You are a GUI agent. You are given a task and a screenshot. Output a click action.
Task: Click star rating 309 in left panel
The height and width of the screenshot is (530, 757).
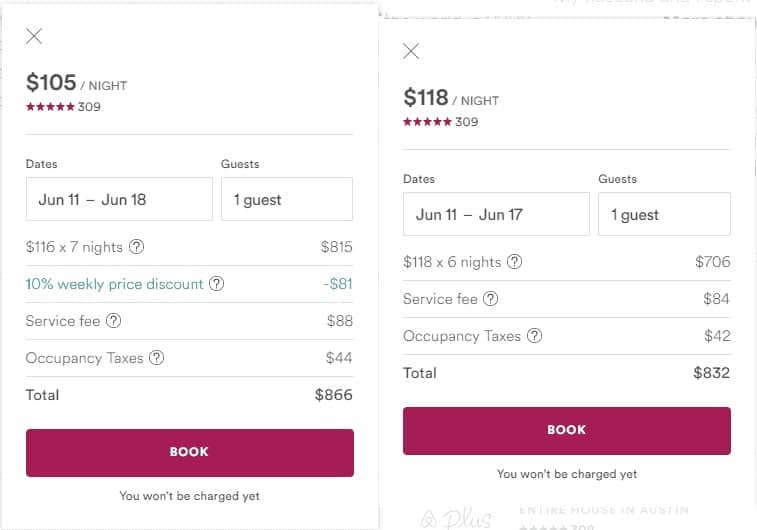pos(63,107)
